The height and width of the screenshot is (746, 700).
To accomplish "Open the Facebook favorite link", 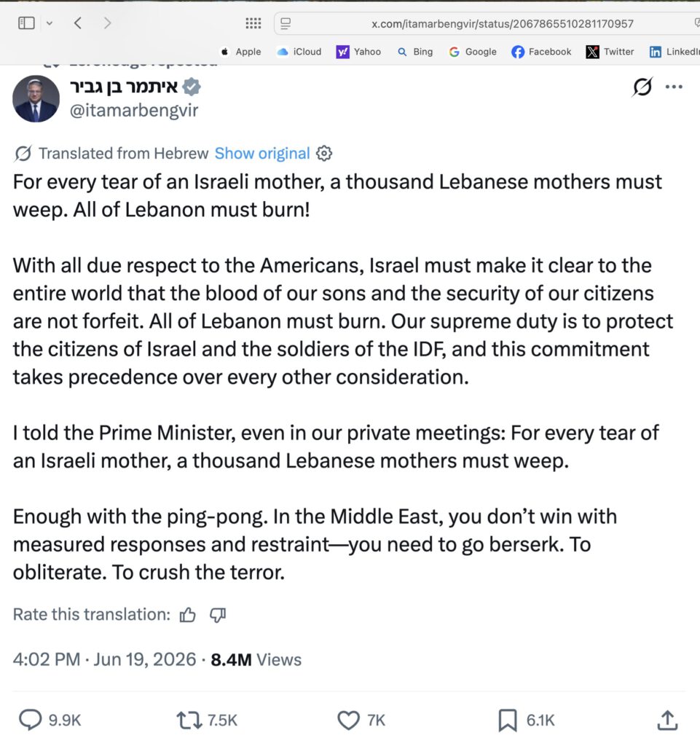I will 541,52.
